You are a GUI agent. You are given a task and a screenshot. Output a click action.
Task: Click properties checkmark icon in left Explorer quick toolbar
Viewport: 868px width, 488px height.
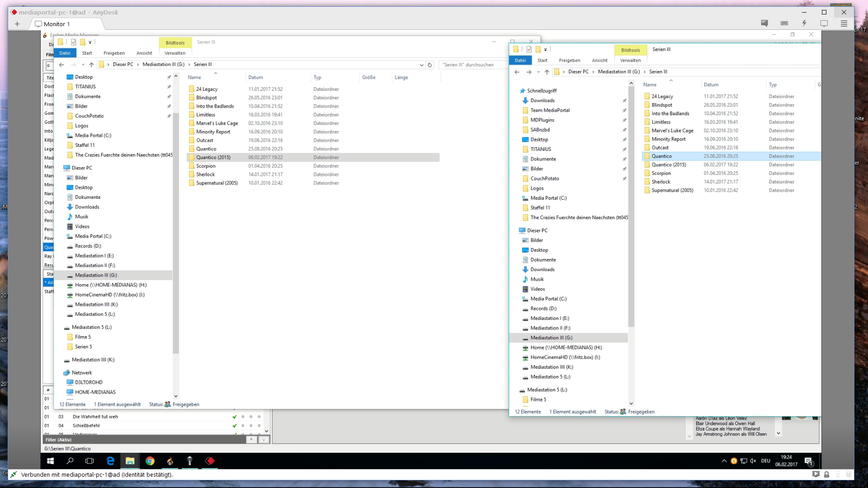[73, 42]
